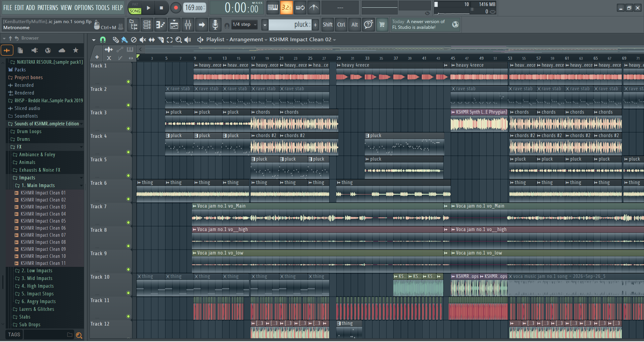The width and height of the screenshot is (644, 342).
Task: Click the globe icon in news panel
Action: point(455,24)
